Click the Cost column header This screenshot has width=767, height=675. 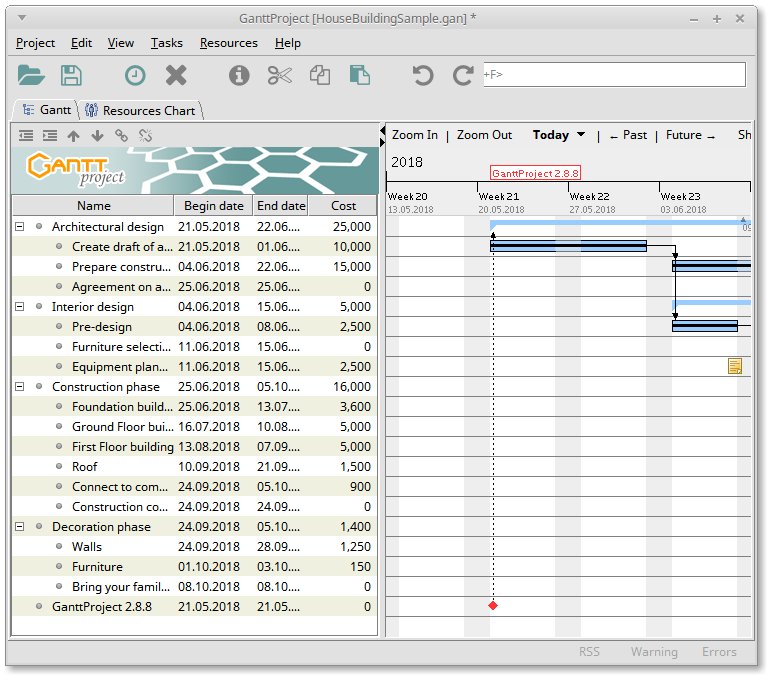343,205
